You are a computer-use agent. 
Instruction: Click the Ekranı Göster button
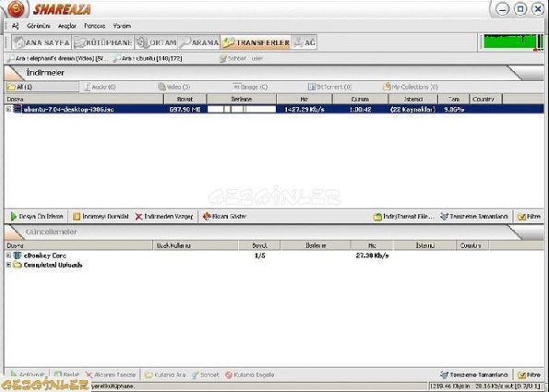224,217
